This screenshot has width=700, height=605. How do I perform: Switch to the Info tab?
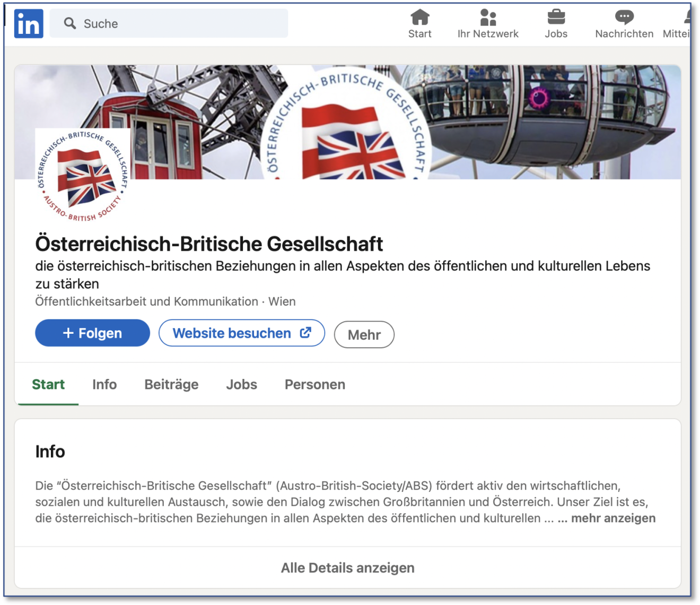coord(104,385)
